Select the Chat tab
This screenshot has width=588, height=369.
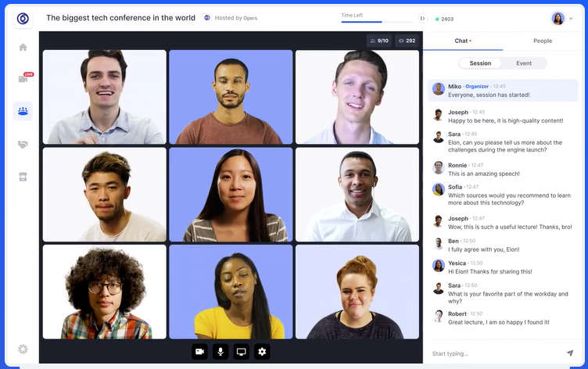tap(462, 41)
